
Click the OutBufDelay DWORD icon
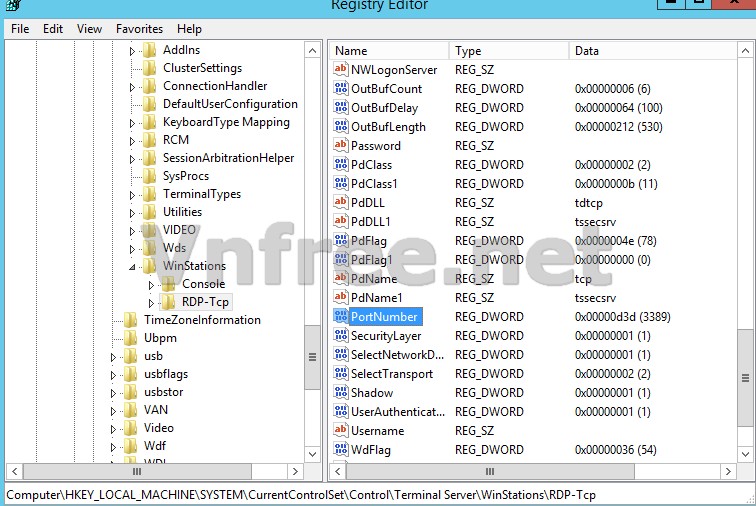tap(340, 107)
